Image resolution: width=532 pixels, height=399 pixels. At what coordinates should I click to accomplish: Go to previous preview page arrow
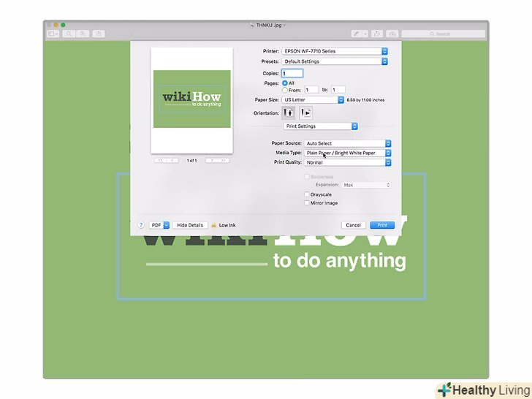[172, 160]
